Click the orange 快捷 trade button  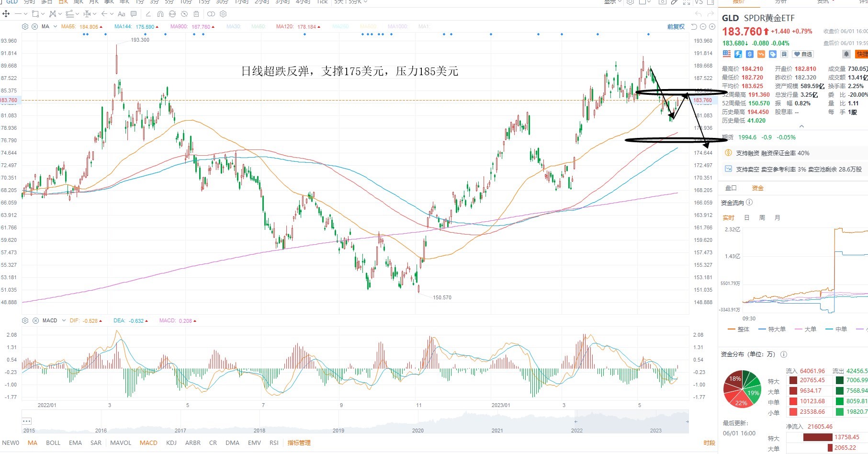[x=862, y=54]
